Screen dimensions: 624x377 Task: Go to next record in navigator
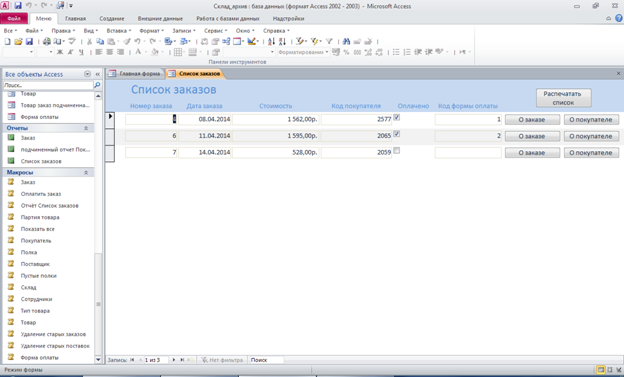point(174,360)
